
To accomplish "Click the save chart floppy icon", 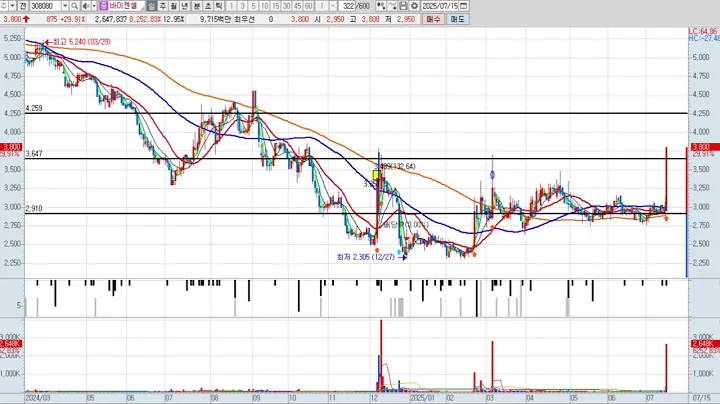I will 403,6.
